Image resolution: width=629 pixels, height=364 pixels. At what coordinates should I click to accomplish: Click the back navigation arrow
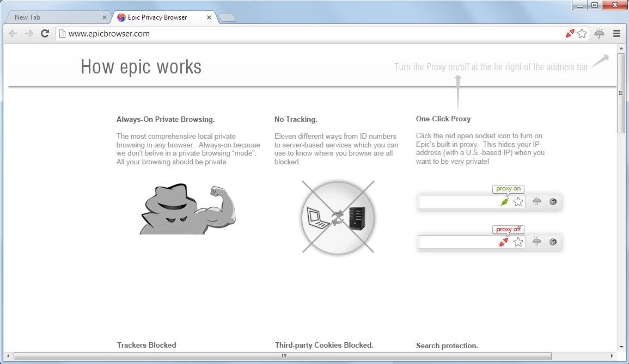click(x=13, y=33)
